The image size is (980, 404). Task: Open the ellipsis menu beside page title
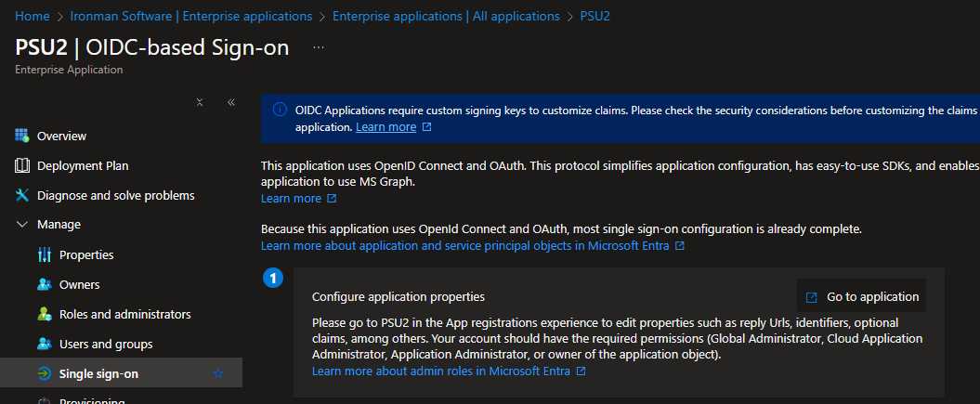point(319,47)
